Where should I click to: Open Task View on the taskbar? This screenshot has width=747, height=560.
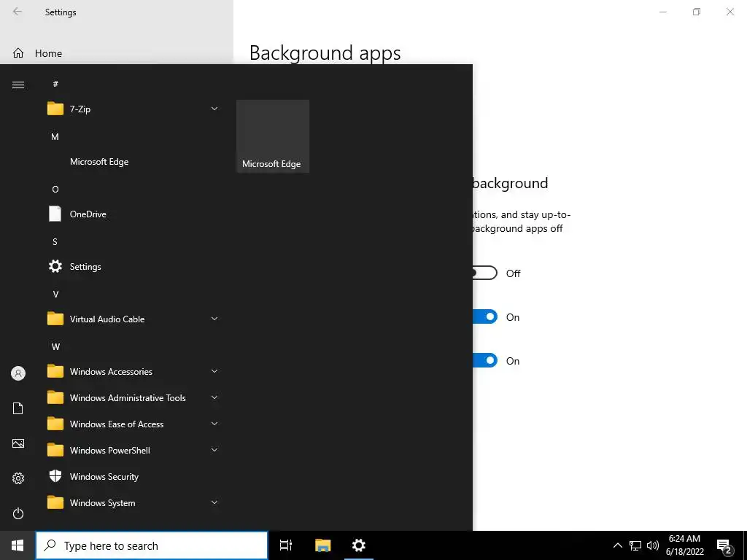click(x=286, y=545)
